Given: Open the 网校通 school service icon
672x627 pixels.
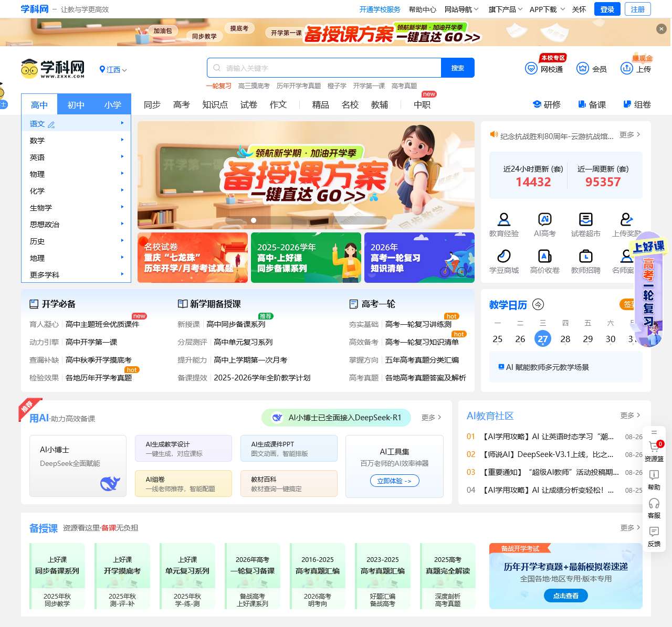Looking at the screenshot, I should pyautogui.click(x=530, y=67).
